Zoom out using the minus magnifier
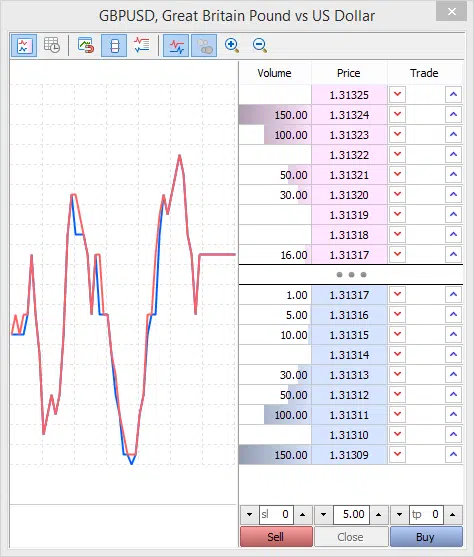Image resolution: width=474 pixels, height=557 pixels. point(260,45)
